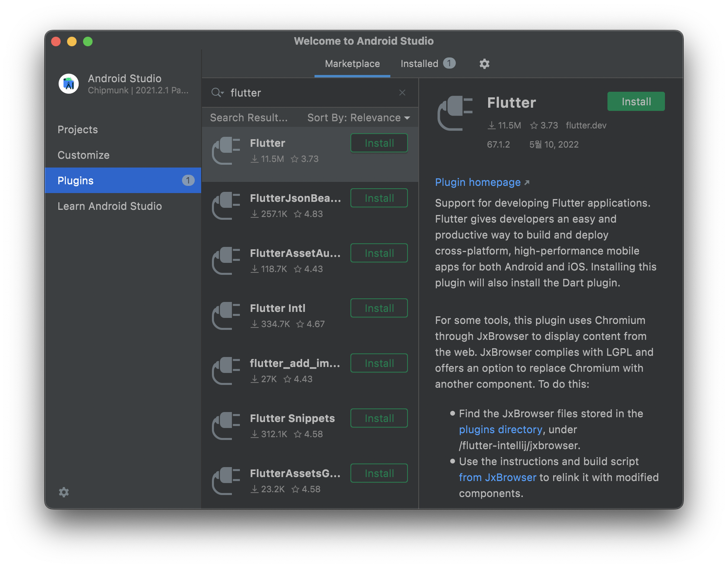Select the Plugins sidebar item
The width and height of the screenshot is (728, 568).
pyautogui.click(x=123, y=181)
